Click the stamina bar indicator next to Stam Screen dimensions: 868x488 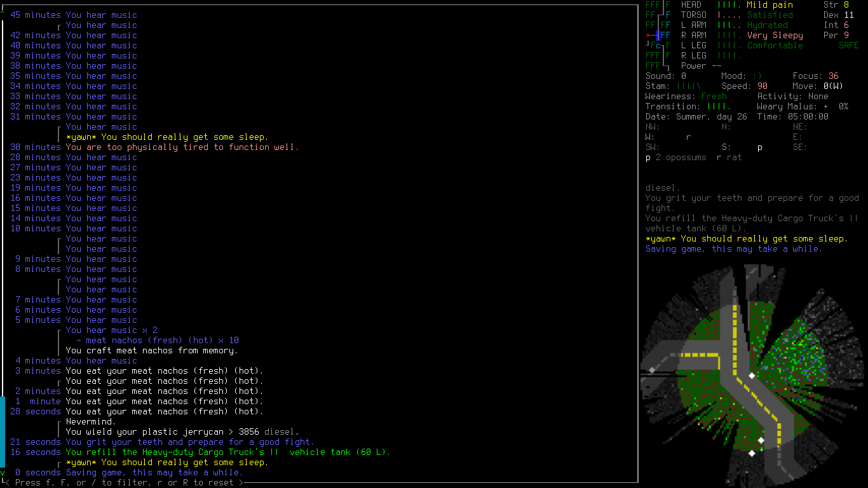(x=689, y=86)
